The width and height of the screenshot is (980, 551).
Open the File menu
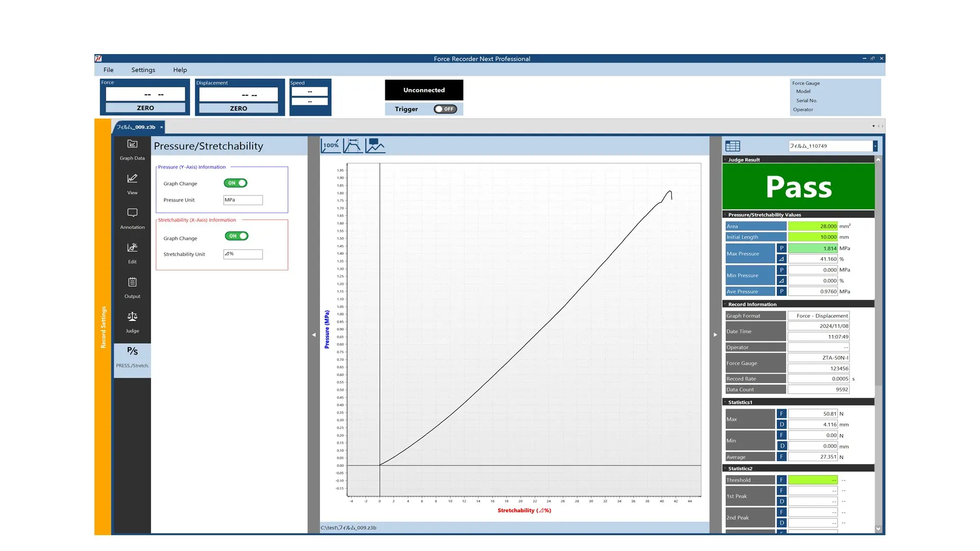click(x=108, y=69)
